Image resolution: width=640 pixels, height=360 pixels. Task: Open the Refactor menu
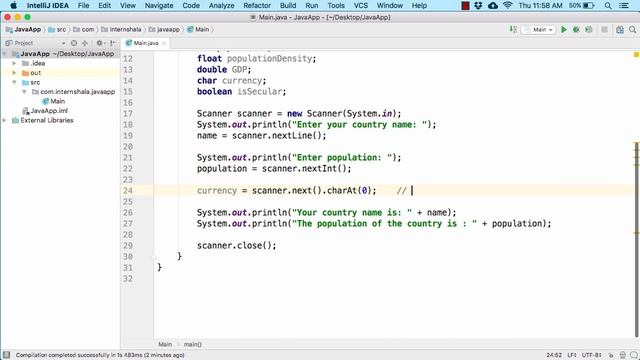(x=257, y=6)
